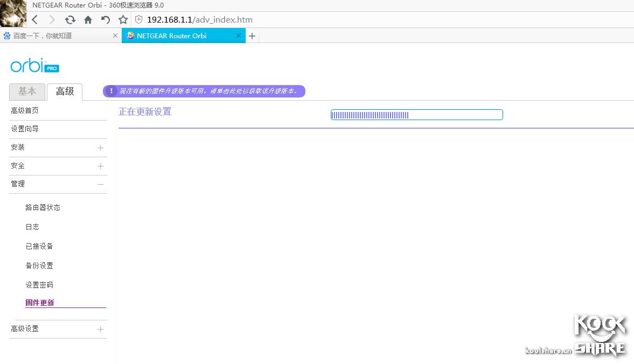Click the 管理 menu label
This screenshot has height=364, width=634.
pos(18,184)
